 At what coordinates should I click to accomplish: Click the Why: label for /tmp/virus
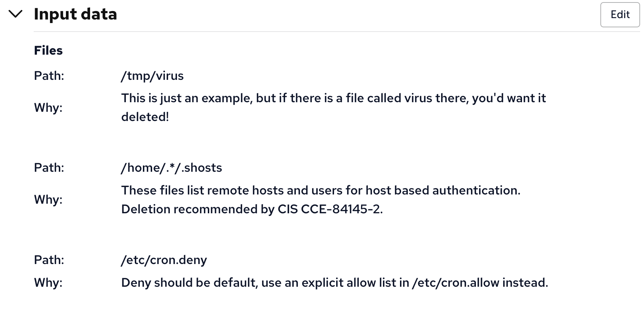(48, 107)
